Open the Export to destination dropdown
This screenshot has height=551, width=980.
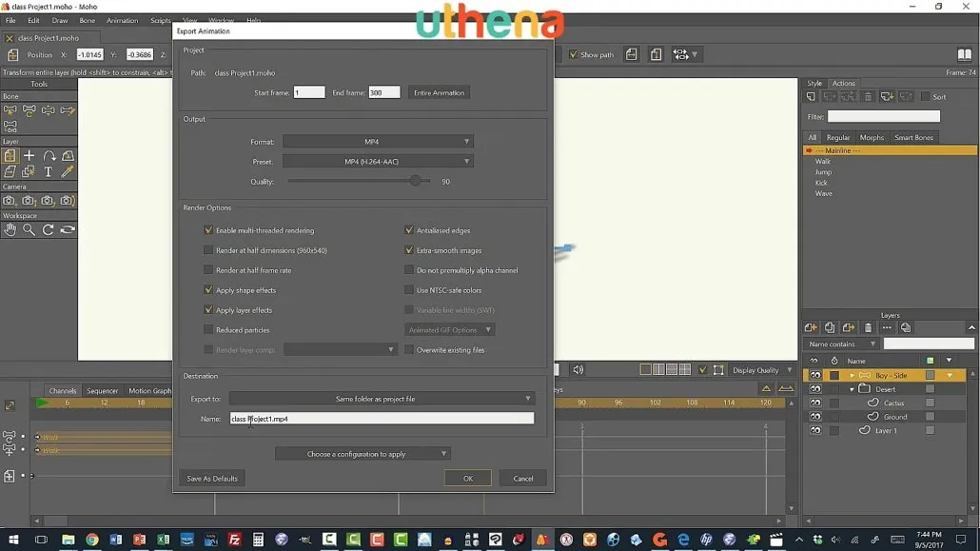click(382, 399)
